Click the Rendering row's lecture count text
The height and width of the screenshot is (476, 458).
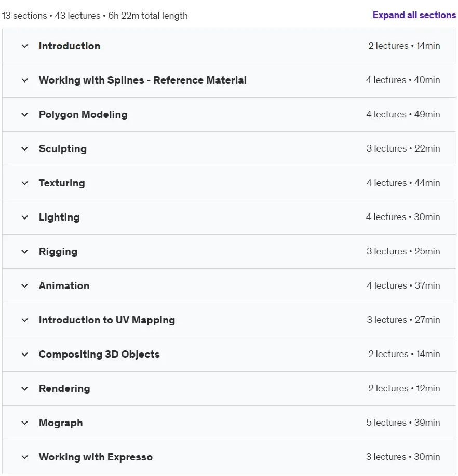point(388,388)
